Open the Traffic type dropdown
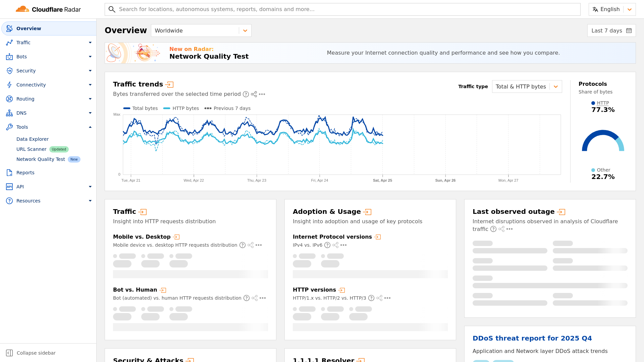This screenshot has width=644, height=362. tap(527, 86)
